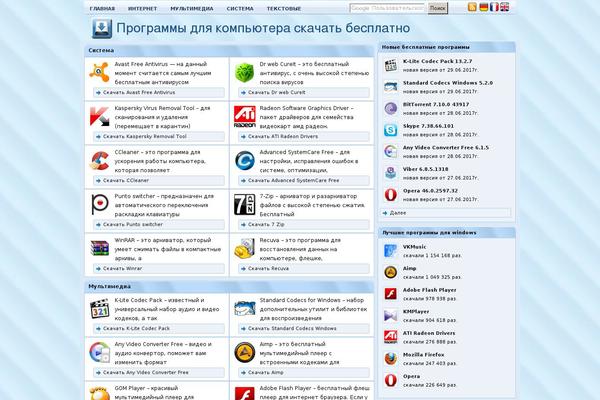Click the Система section header

point(229,51)
